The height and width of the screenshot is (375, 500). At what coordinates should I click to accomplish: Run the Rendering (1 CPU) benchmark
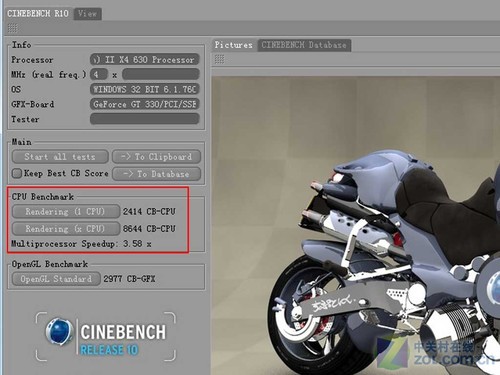[66, 211]
